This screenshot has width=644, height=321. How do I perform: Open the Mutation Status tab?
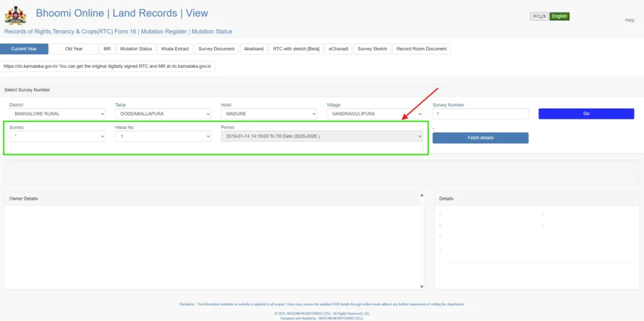tap(136, 49)
